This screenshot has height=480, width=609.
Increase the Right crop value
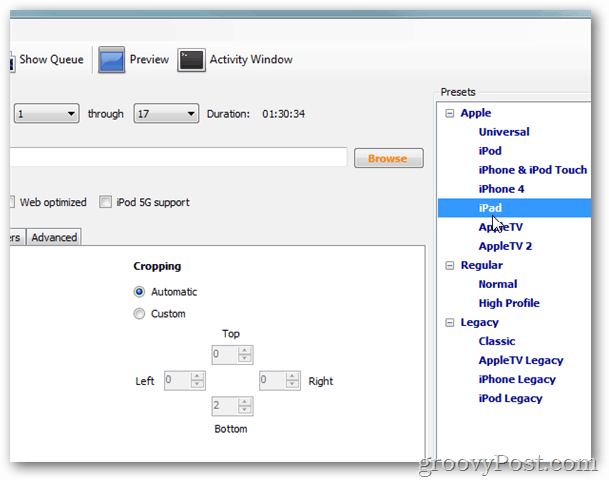tap(292, 376)
